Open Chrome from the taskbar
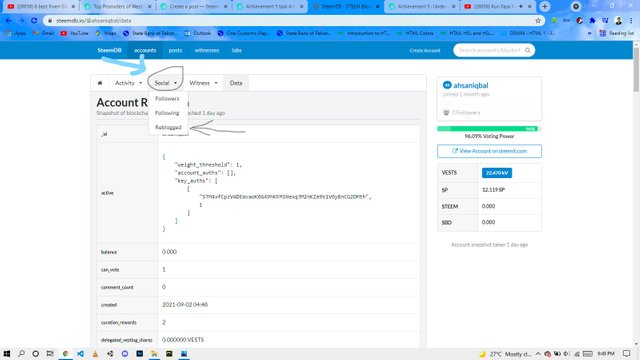 pyautogui.click(x=65, y=353)
